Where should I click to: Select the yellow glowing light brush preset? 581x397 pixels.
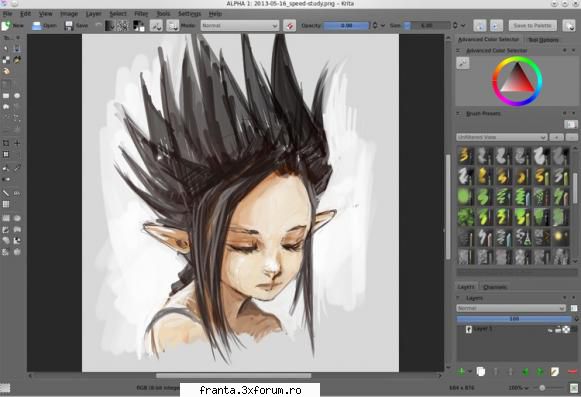coord(560,236)
